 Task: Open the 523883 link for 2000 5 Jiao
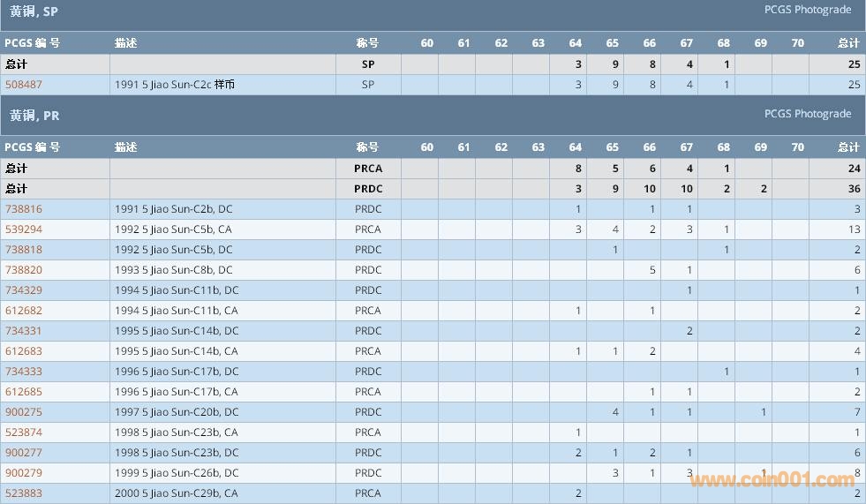pyautogui.click(x=24, y=493)
